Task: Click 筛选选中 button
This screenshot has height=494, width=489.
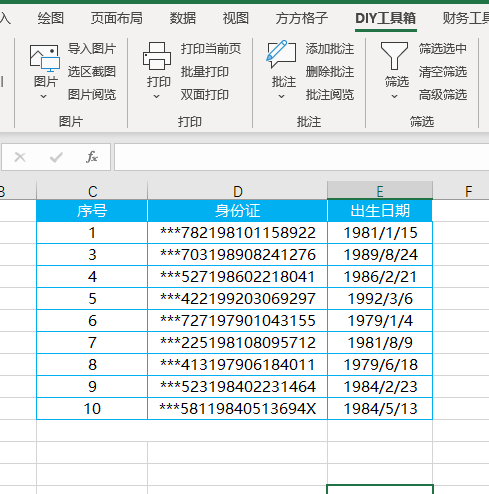Action: click(443, 49)
